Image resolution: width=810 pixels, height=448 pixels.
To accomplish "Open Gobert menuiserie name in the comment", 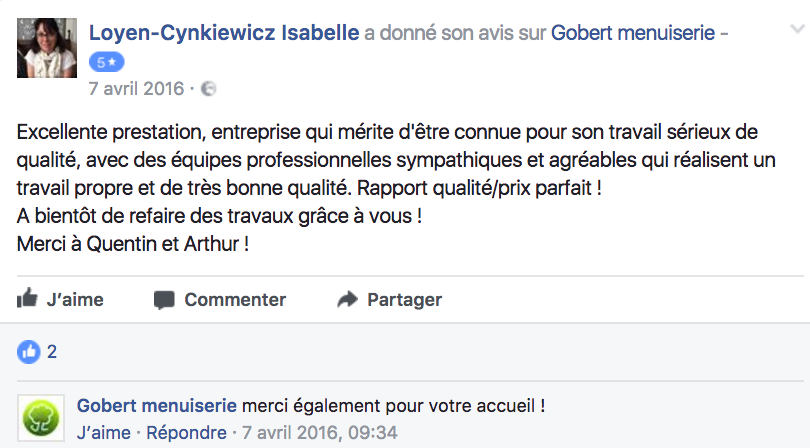I will [157, 406].
